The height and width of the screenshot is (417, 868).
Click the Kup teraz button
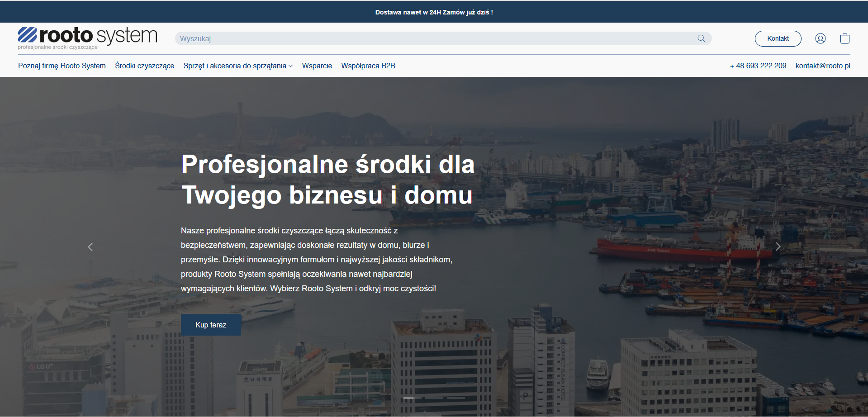[210, 324]
